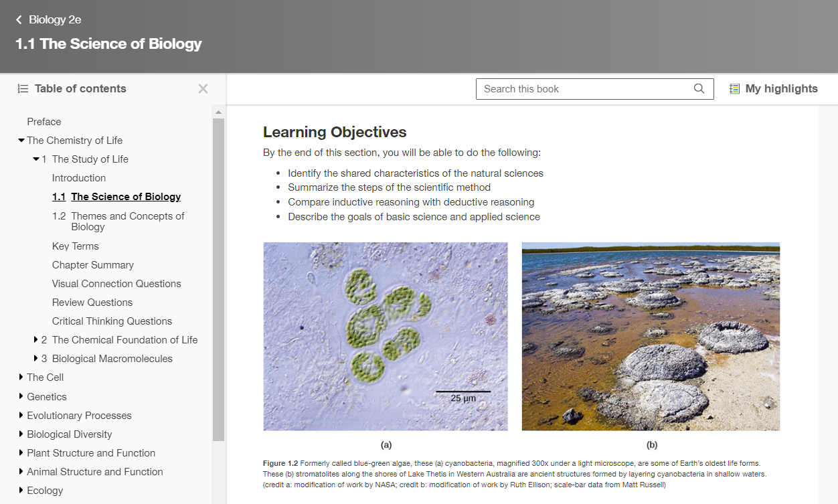Expand The Cell unit

21,377
